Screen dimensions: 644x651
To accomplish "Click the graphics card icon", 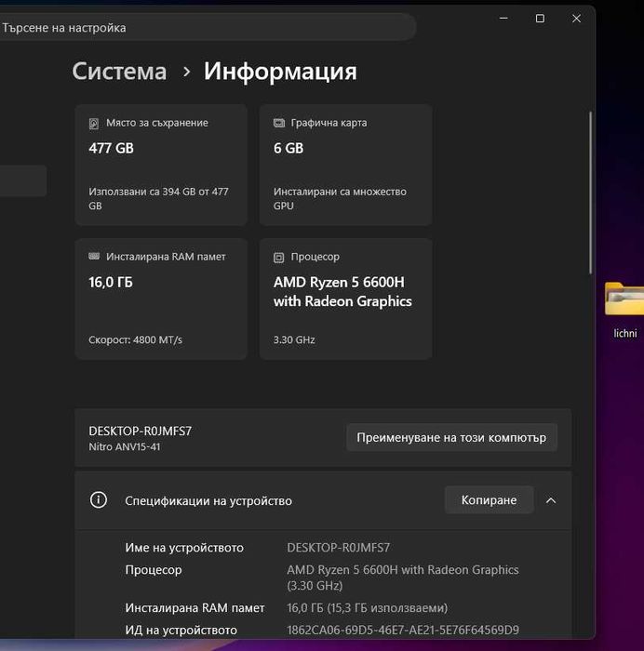I will click(279, 123).
